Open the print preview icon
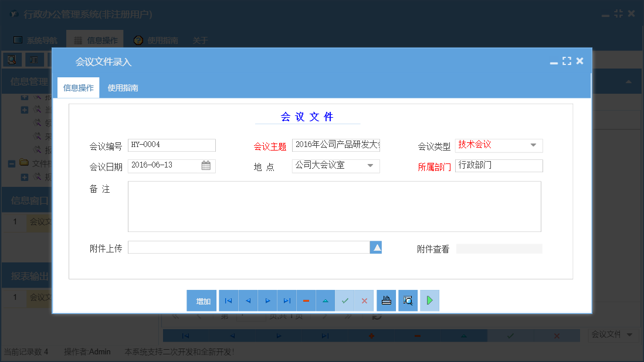The height and width of the screenshot is (362, 644). pos(408,300)
